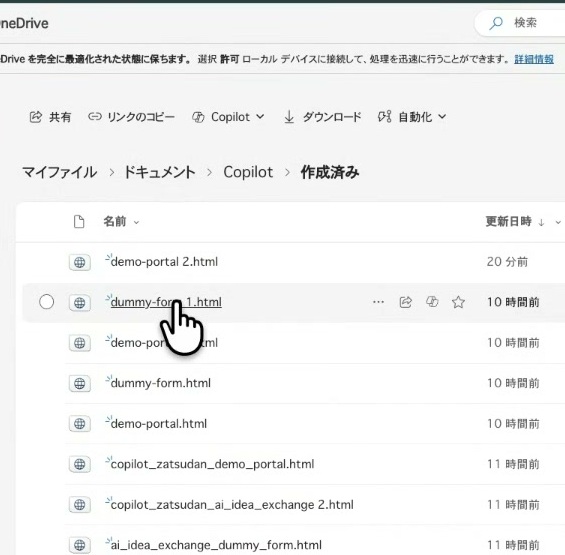Click globe icon of dummy-form.html

pyautogui.click(x=80, y=383)
